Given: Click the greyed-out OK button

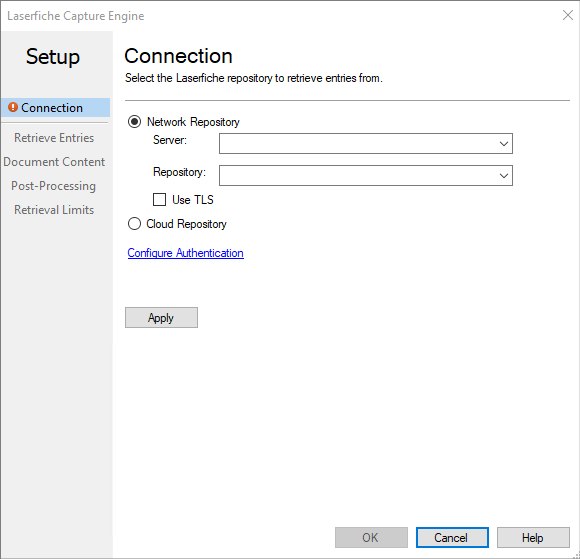Looking at the screenshot, I should (x=371, y=538).
